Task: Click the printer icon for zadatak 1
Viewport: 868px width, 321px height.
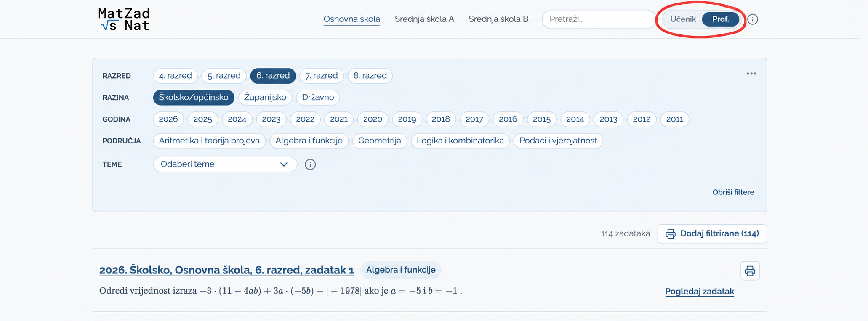Action: coord(750,271)
